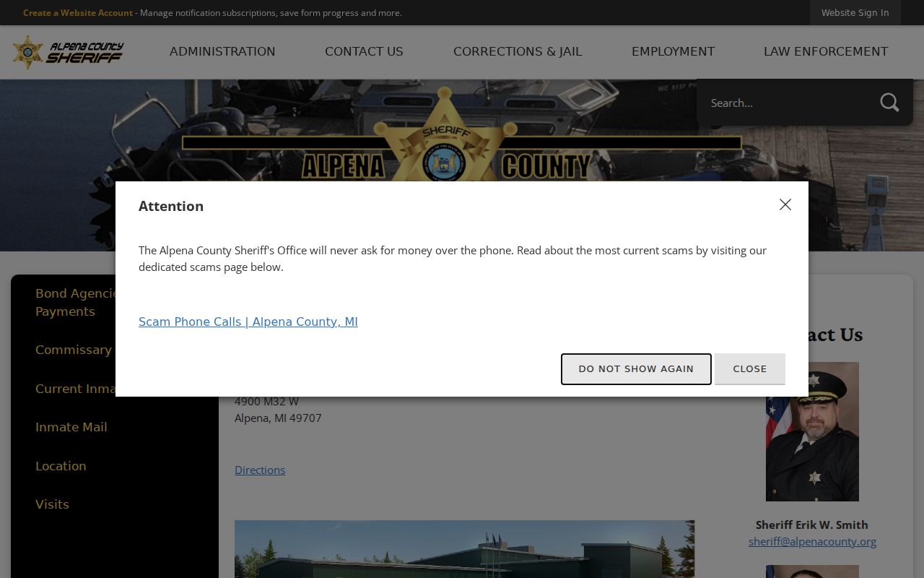Image resolution: width=924 pixels, height=578 pixels.
Task: Close the Attention dialog with the X icon
Action: click(x=785, y=204)
